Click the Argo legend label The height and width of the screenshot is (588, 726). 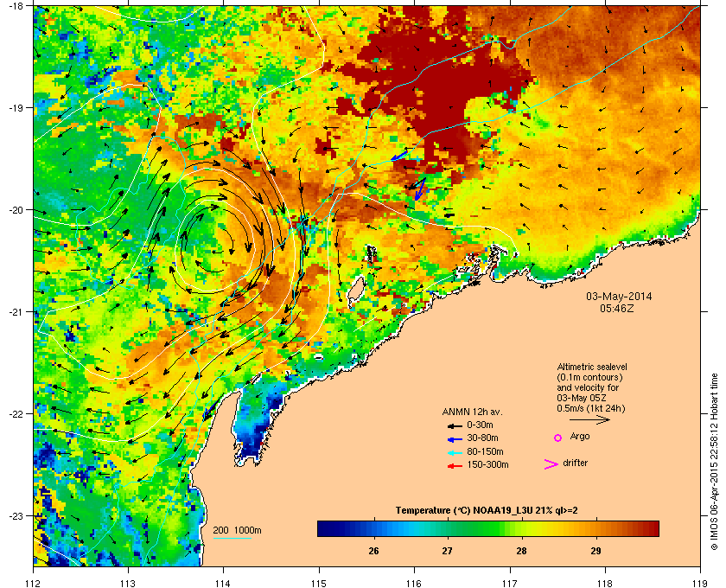point(580,437)
